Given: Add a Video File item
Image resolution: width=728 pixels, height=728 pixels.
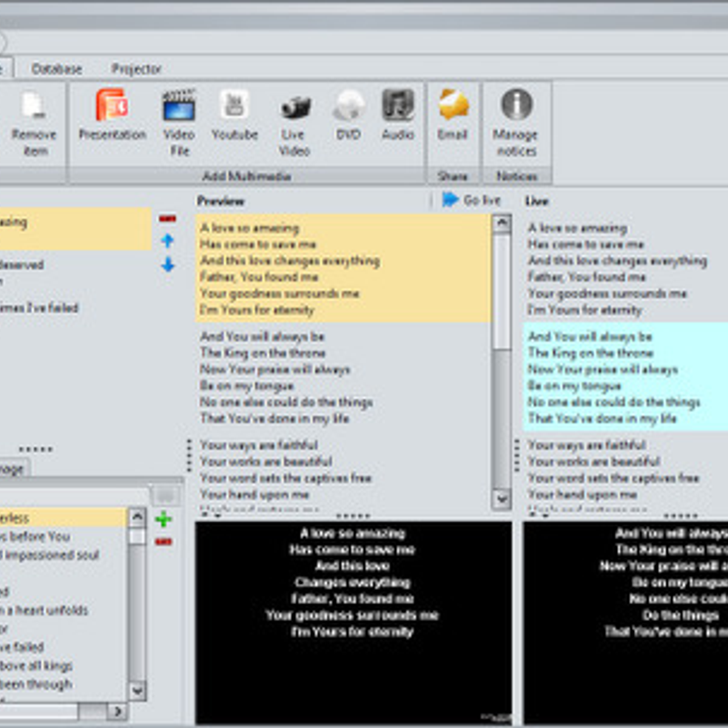Looking at the screenshot, I should pyautogui.click(x=179, y=123).
